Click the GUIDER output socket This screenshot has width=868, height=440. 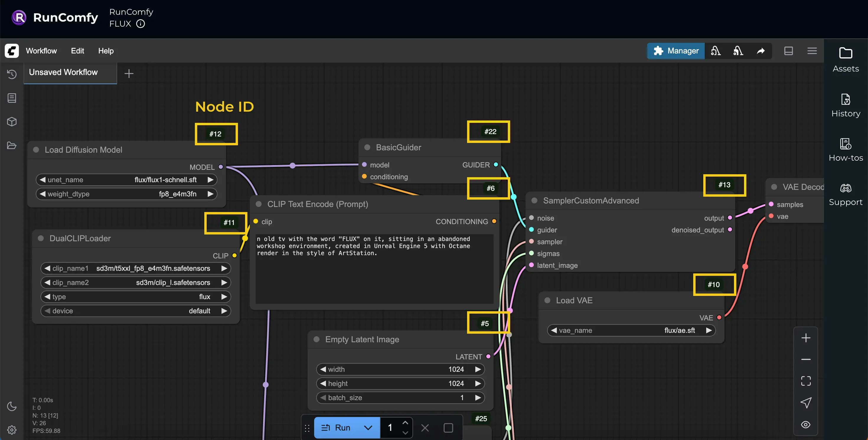tap(496, 165)
